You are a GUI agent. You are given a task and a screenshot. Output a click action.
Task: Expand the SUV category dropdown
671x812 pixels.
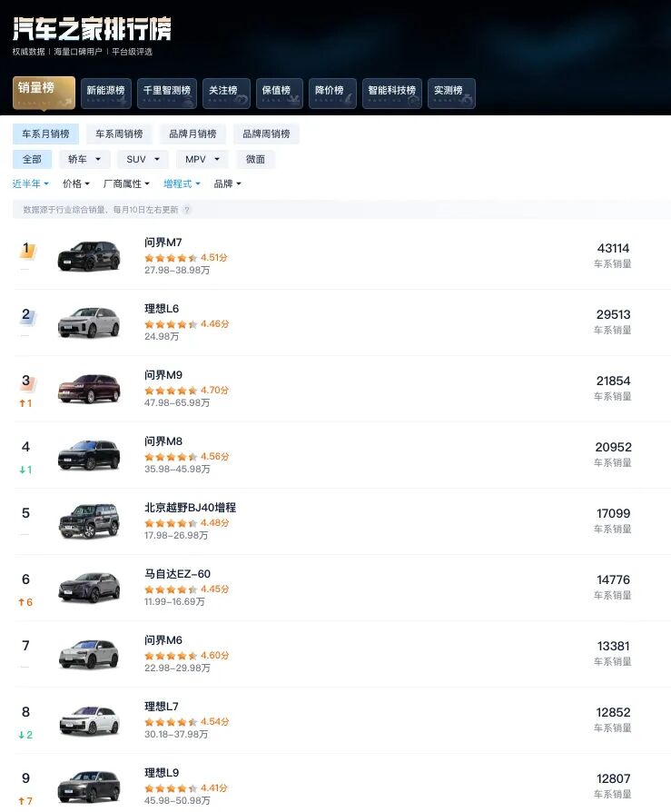(x=143, y=159)
